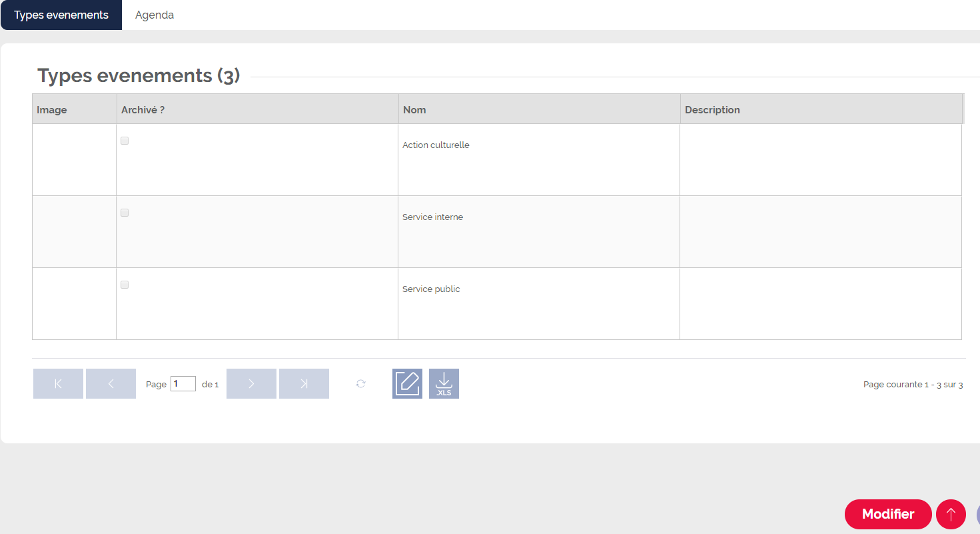This screenshot has width=980, height=534.
Task: Select the Service interne row name
Action: pyautogui.click(x=432, y=217)
